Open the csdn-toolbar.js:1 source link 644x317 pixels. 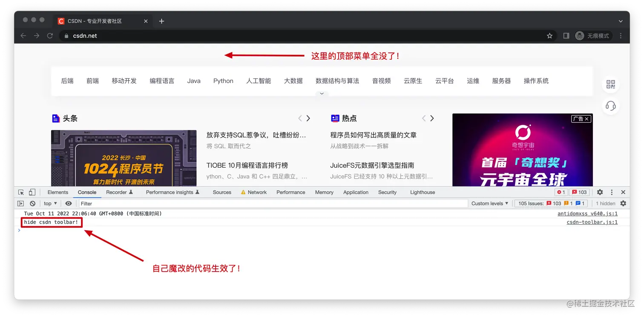click(592, 222)
